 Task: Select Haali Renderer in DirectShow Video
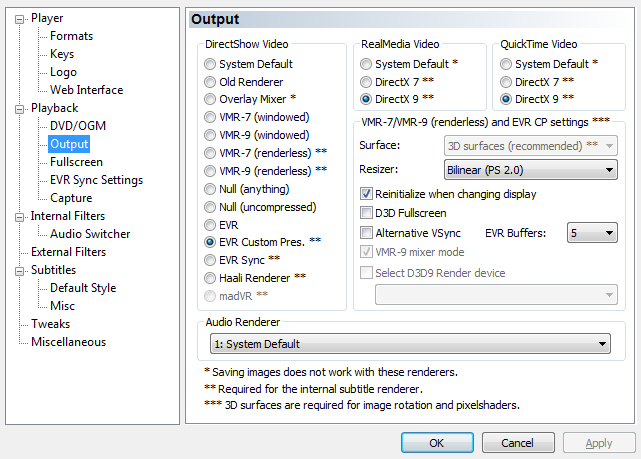coord(210,278)
